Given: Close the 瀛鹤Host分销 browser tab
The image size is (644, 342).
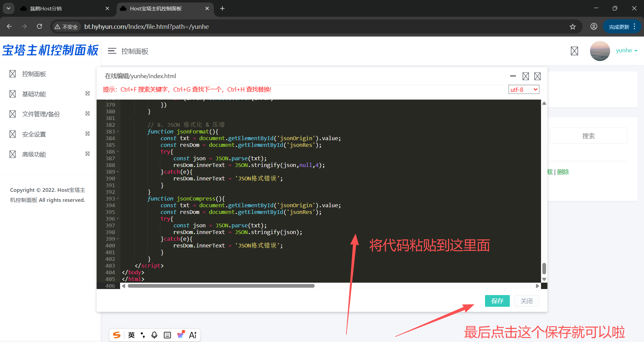Looking at the screenshot, I should [107, 9].
